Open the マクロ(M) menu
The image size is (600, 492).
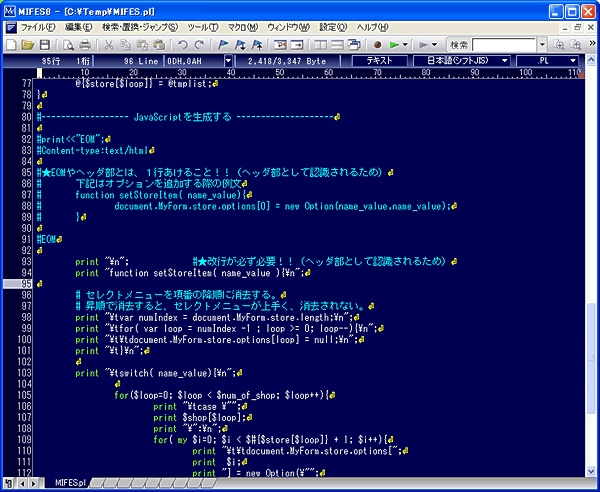tap(243, 27)
